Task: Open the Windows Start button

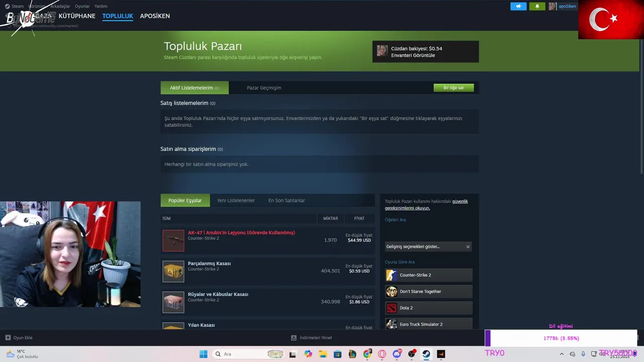Action: [203, 354]
